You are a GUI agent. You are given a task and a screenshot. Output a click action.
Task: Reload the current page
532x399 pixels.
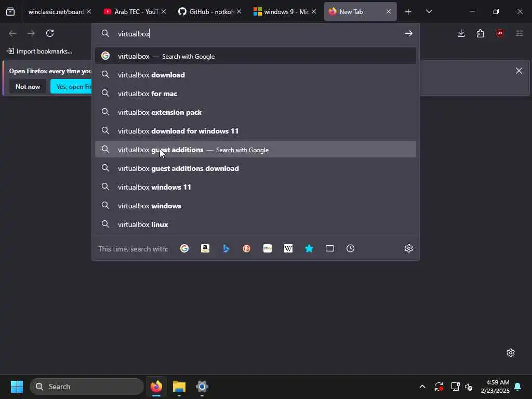click(x=50, y=33)
